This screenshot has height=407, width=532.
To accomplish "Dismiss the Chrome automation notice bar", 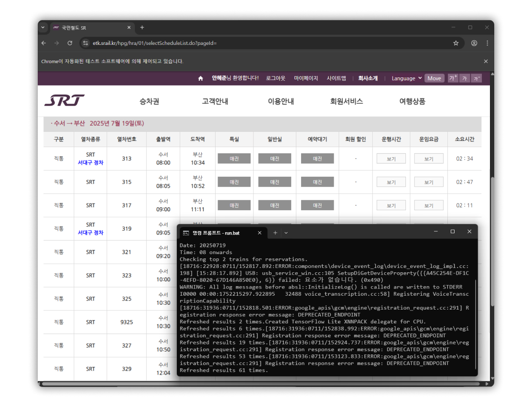I will [x=486, y=61].
